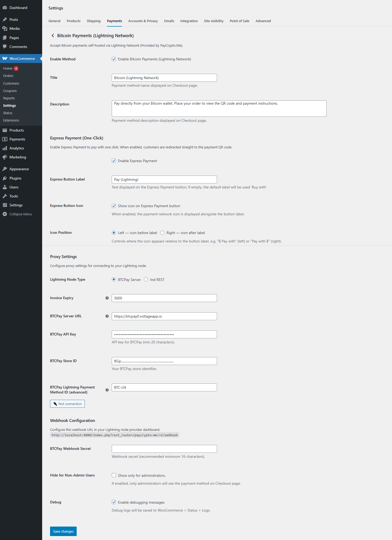This screenshot has height=540, width=392.
Task: Click the Tools wrench icon
Action: [x=5, y=196]
